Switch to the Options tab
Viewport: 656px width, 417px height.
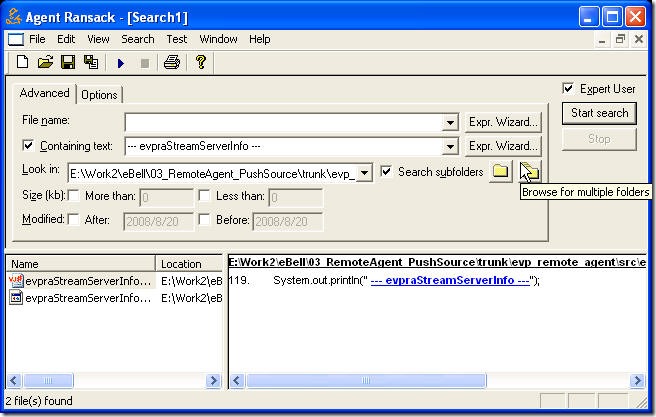(x=99, y=95)
